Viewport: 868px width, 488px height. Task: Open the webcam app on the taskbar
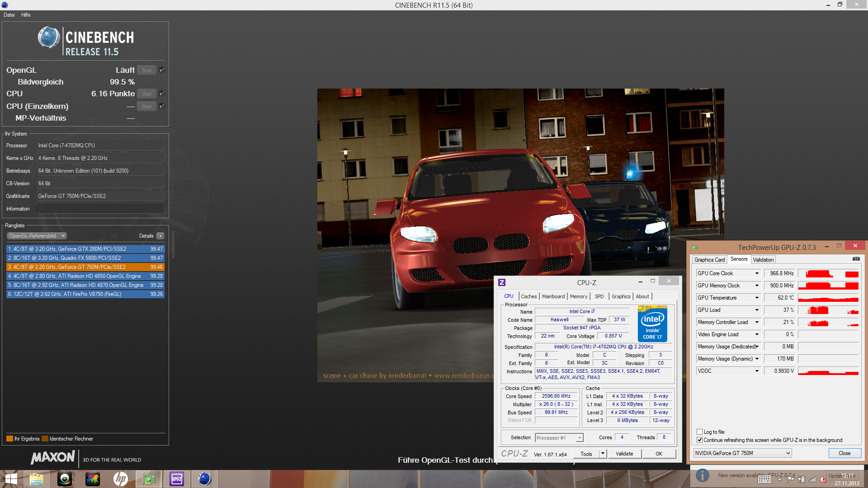pos(65,479)
